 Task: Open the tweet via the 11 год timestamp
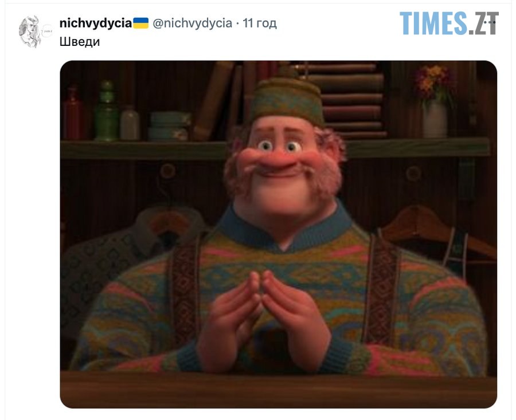pyautogui.click(x=260, y=23)
